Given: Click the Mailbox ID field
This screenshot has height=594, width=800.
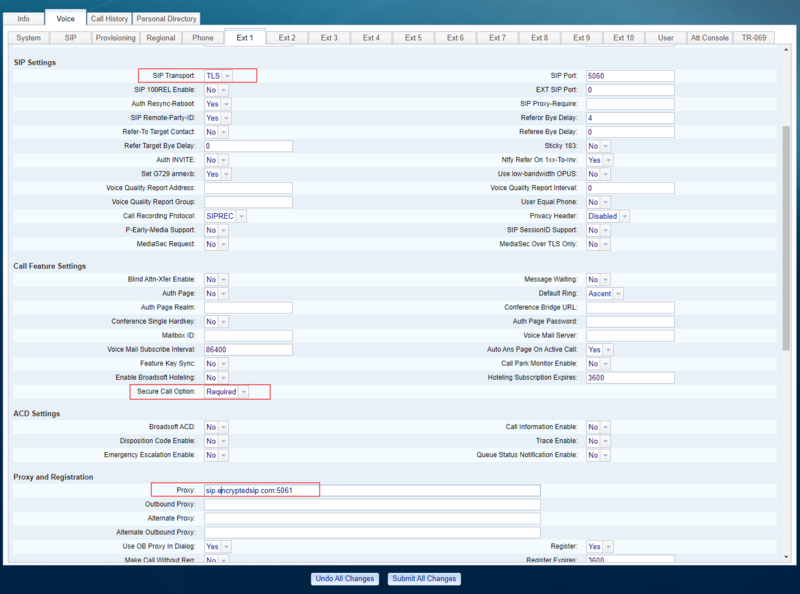Looking at the screenshot, I should click(248, 336).
